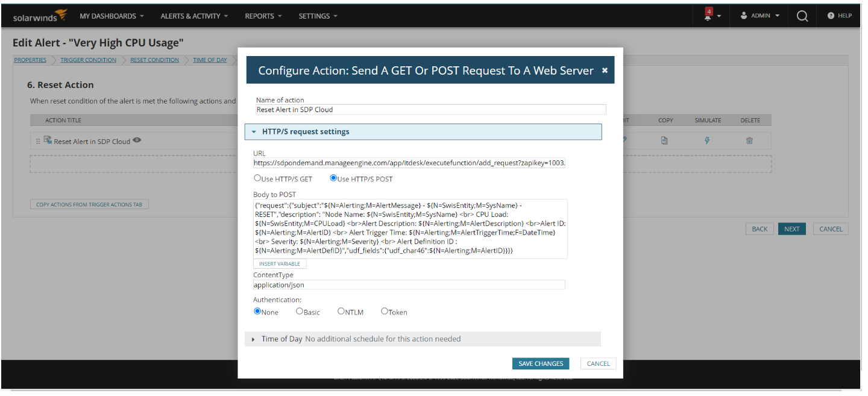
Task: Click the ContentType input field
Action: pyautogui.click(x=409, y=284)
